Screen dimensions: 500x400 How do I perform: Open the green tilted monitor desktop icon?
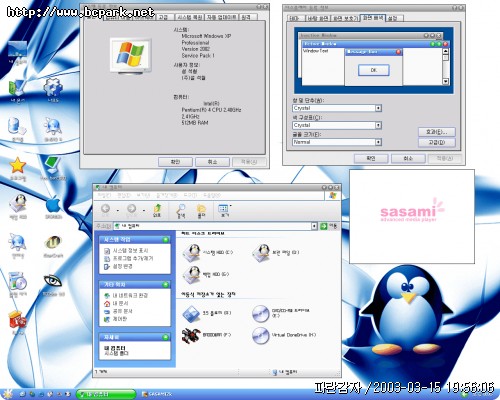[x=53, y=165]
